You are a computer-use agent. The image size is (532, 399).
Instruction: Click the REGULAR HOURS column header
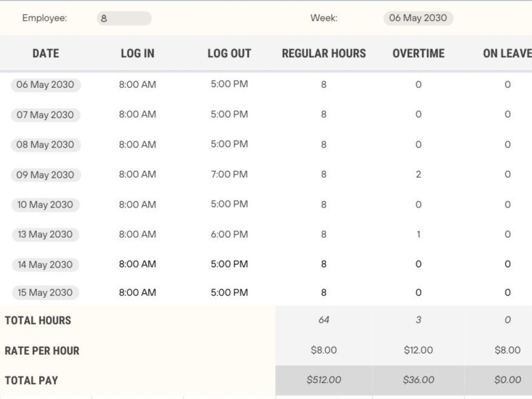click(x=323, y=53)
